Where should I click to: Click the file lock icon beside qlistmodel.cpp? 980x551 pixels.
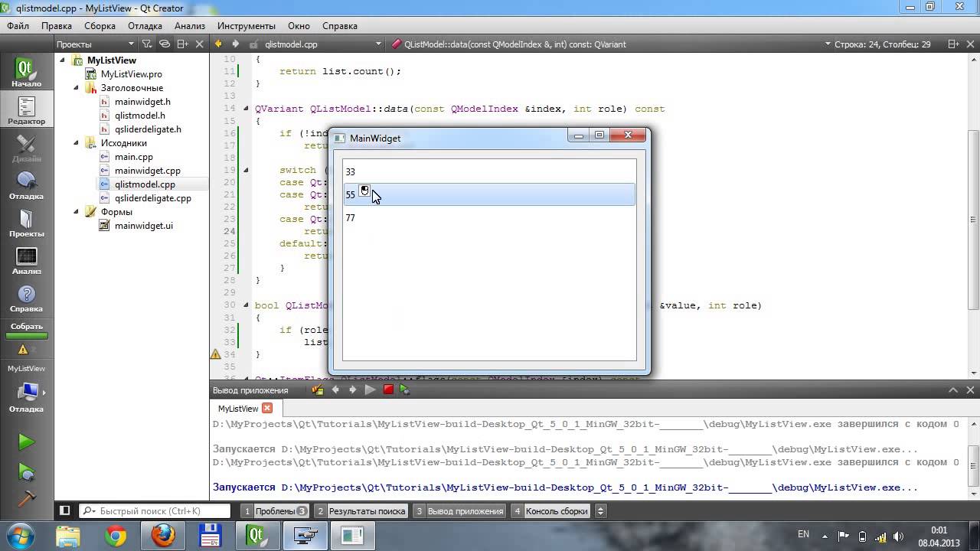[254, 44]
